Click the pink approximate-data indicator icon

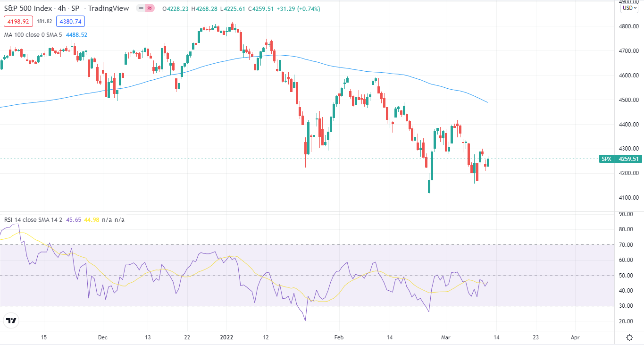point(150,8)
